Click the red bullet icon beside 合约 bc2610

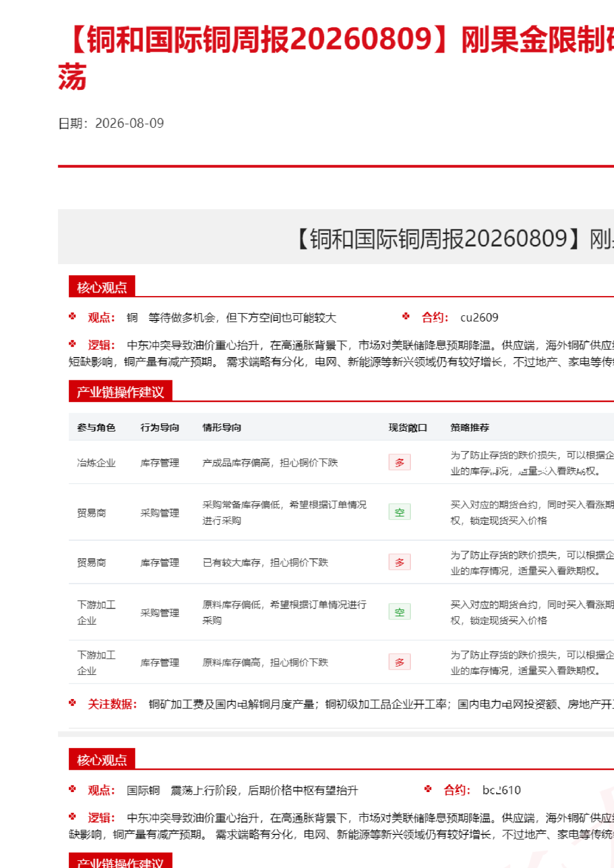click(x=428, y=789)
